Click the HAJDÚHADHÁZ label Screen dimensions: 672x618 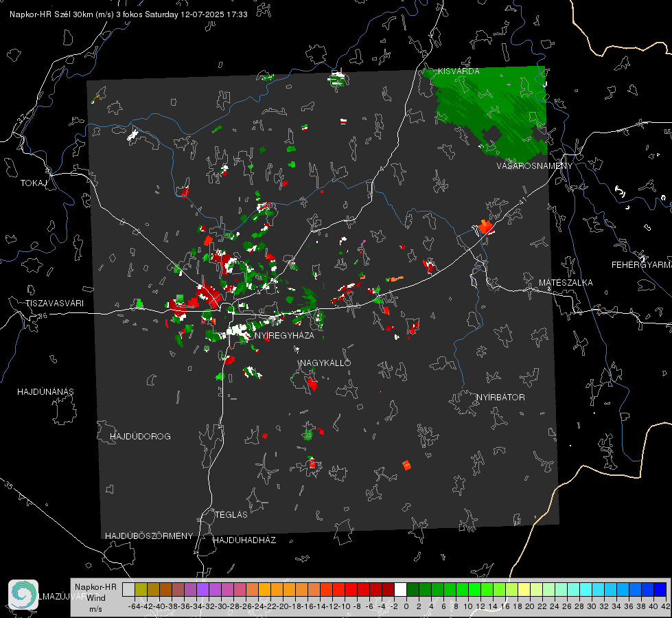coord(244,540)
